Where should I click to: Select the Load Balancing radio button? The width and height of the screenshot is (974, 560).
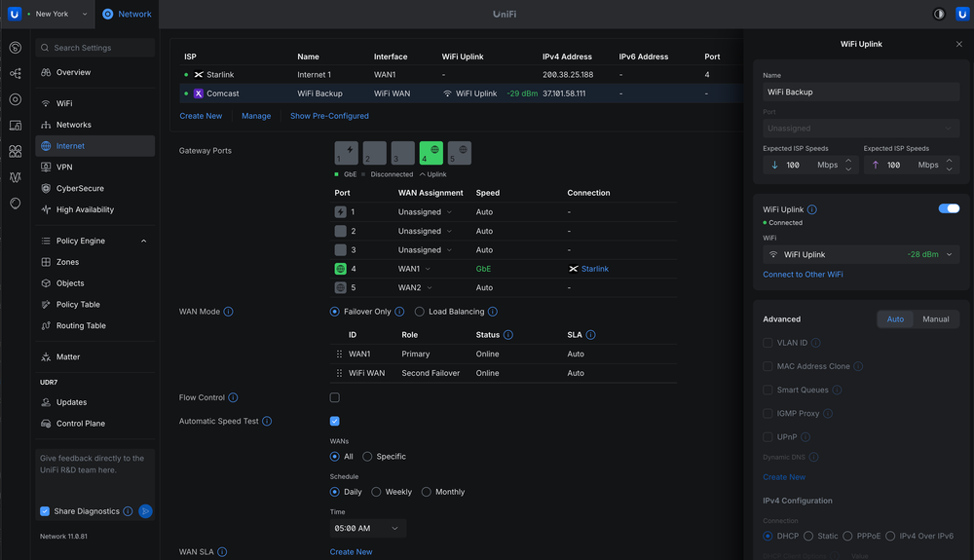[419, 312]
